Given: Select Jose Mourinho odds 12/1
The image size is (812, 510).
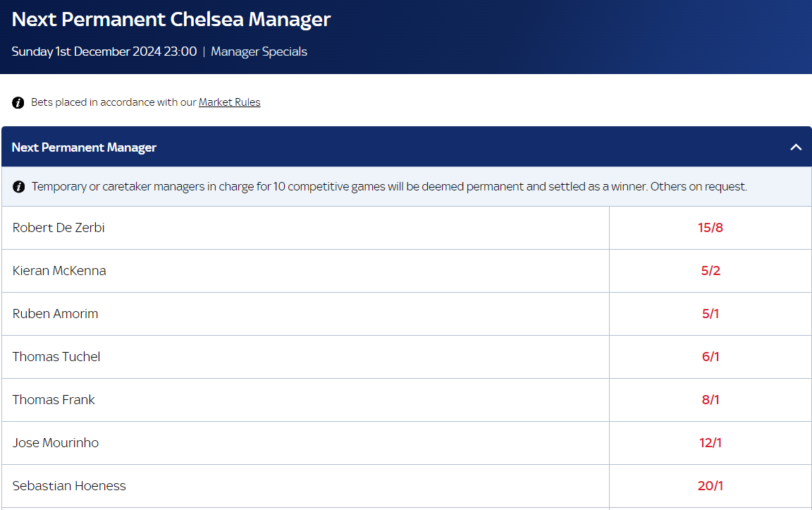Looking at the screenshot, I should [x=710, y=443].
